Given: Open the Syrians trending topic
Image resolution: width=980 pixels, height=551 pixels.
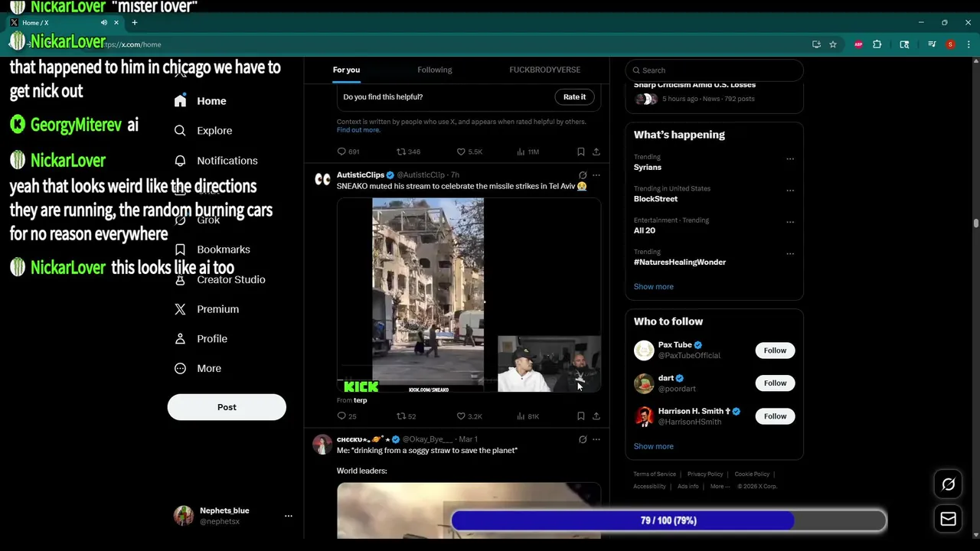Looking at the screenshot, I should [648, 167].
